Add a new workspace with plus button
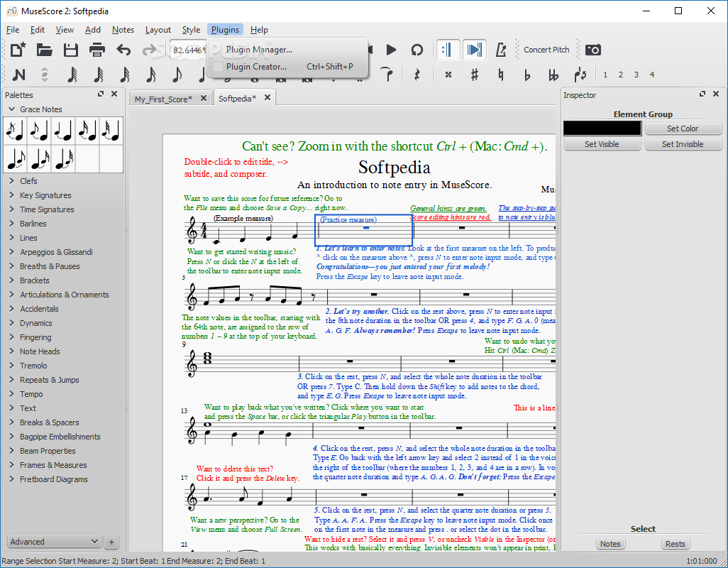728x568 pixels. [111, 542]
